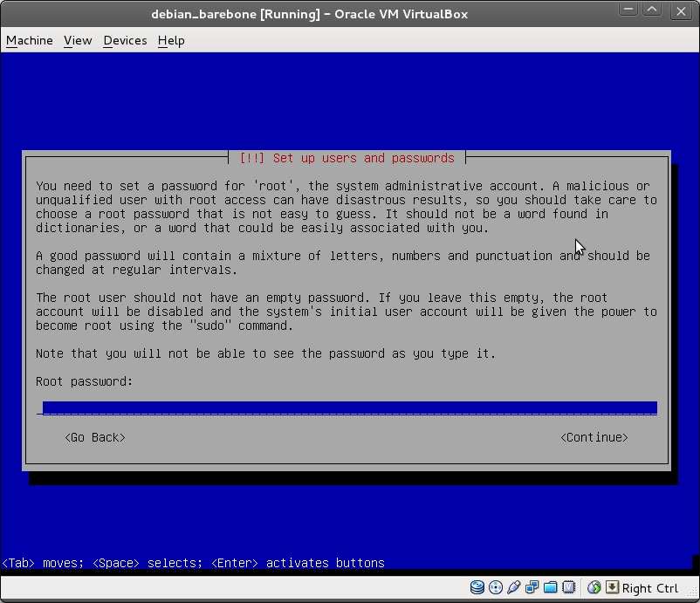Focus the Root password input field
This screenshot has width=700, height=603.
click(x=347, y=408)
